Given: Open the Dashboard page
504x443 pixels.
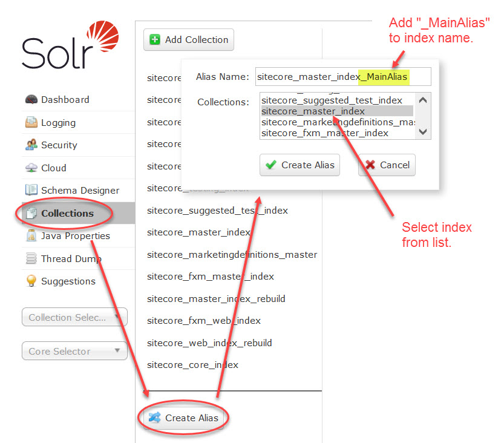Looking at the screenshot, I should click(78, 100).
